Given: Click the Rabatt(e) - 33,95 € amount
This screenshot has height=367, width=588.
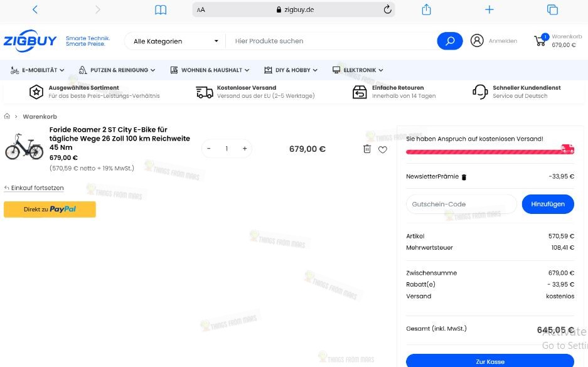Looking at the screenshot, I should tap(560, 285).
